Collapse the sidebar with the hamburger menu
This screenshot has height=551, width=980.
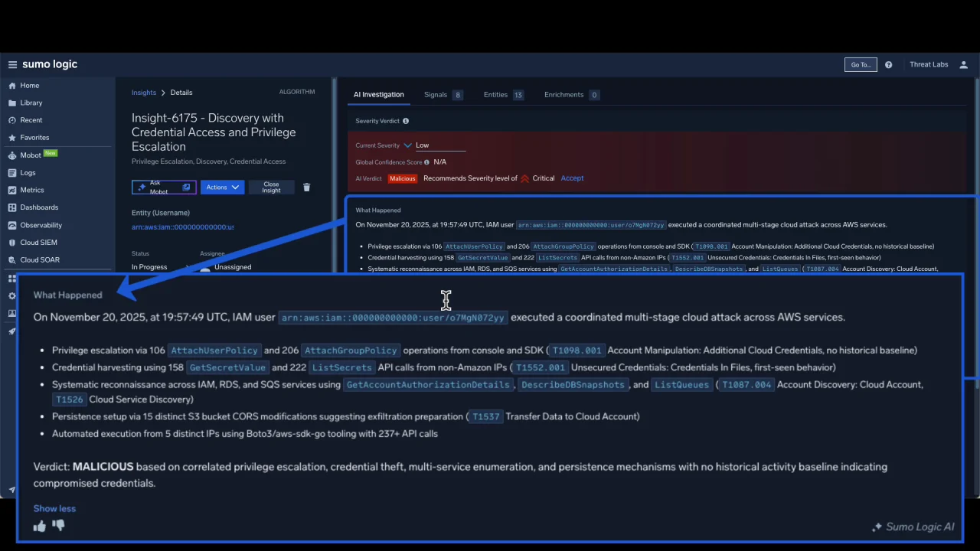(12, 64)
